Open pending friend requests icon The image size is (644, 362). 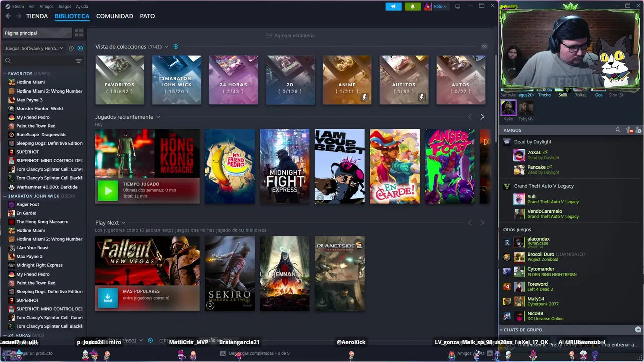[629, 130]
